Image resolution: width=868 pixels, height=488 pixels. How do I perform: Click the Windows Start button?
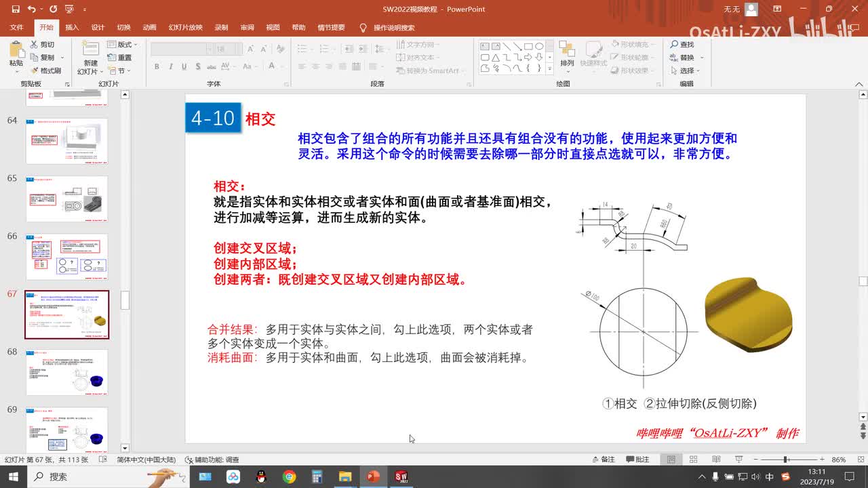coord(13,476)
